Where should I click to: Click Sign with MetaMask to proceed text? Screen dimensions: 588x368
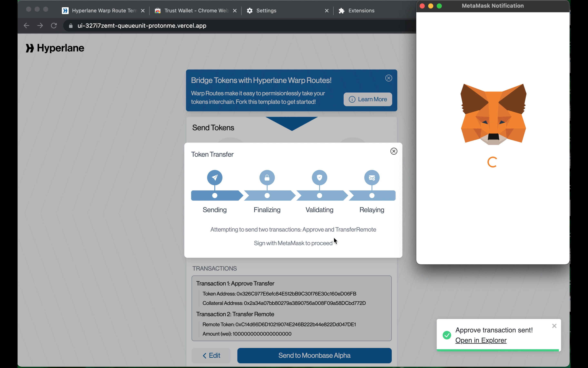click(293, 243)
